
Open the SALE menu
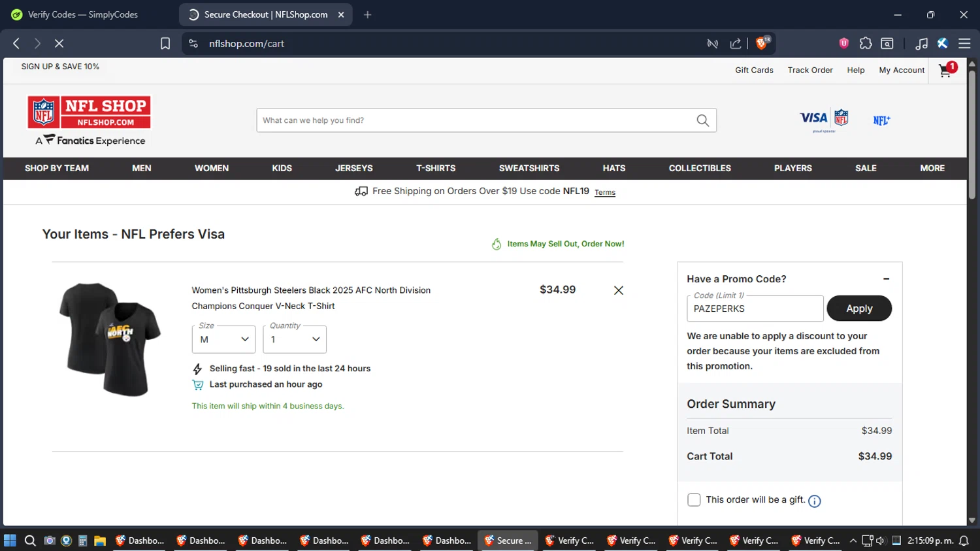pos(866,168)
